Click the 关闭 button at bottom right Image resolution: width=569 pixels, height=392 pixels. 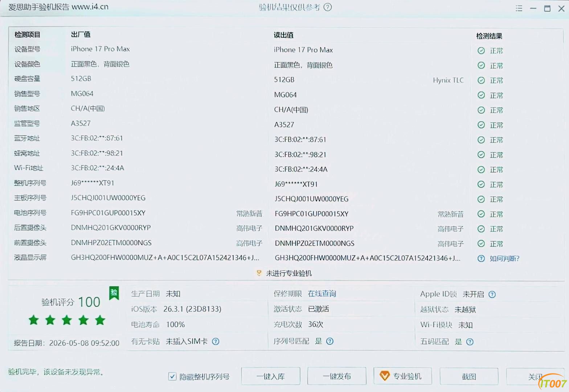click(535, 377)
